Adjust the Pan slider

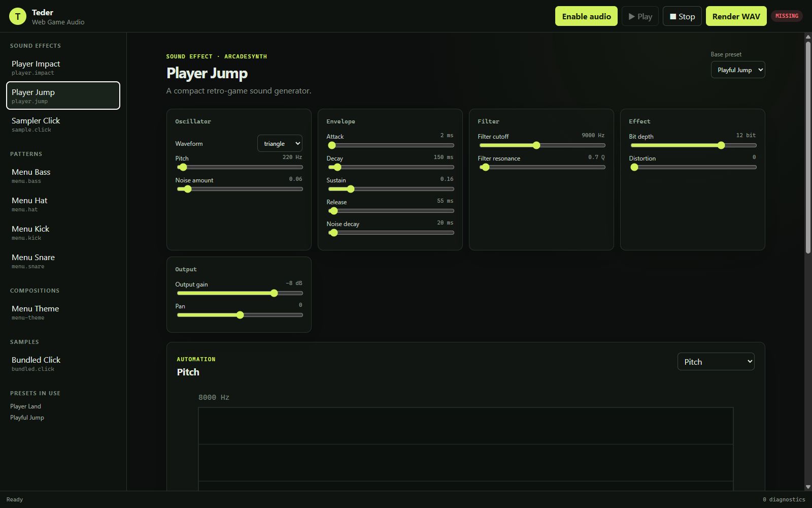click(x=240, y=315)
